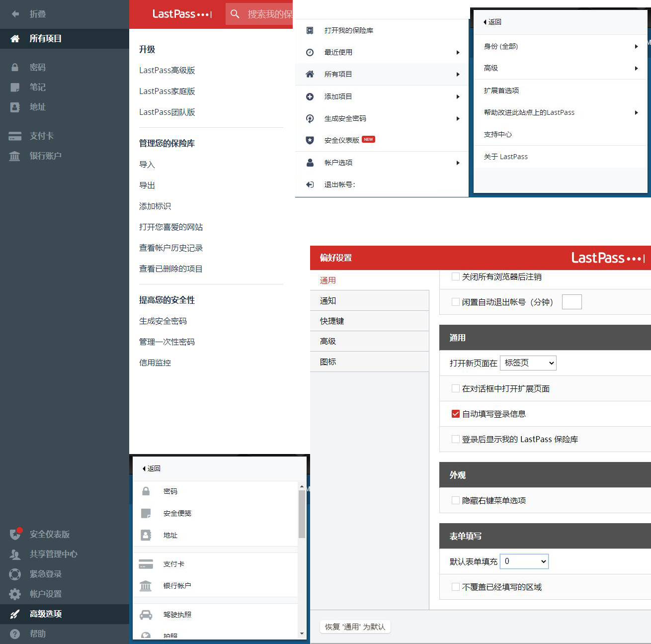Click the scrollbar up arrow in the item type popup
The image size is (651, 644).
point(302,486)
